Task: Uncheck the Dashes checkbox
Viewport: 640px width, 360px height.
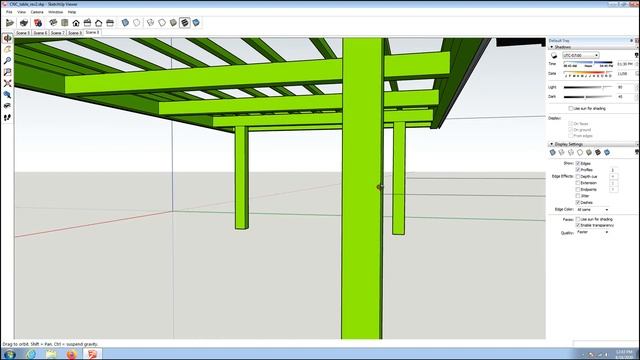Action: 578,202
